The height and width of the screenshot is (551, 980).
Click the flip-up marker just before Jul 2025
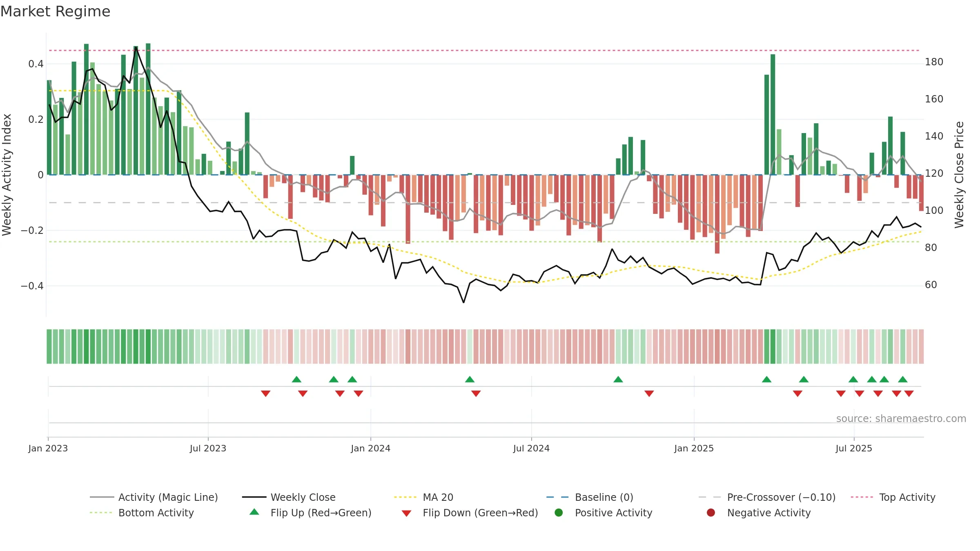tap(853, 379)
